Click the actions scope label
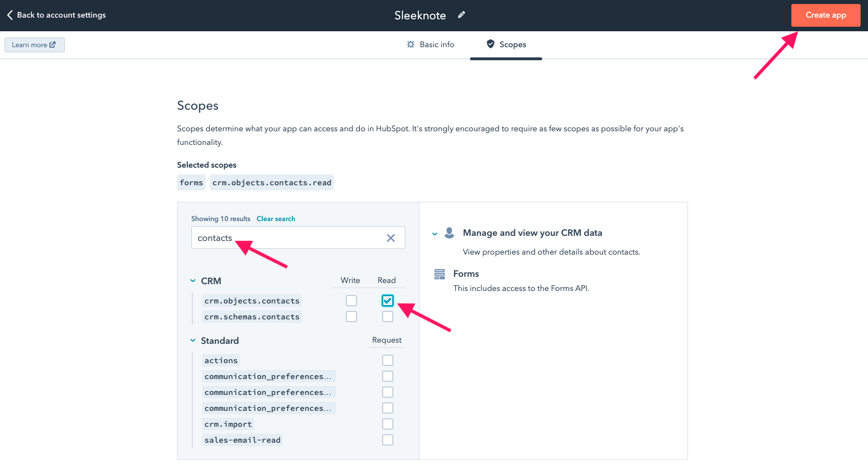The height and width of the screenshot is (466, 868). pyautogui.click(x=221, y=360)
